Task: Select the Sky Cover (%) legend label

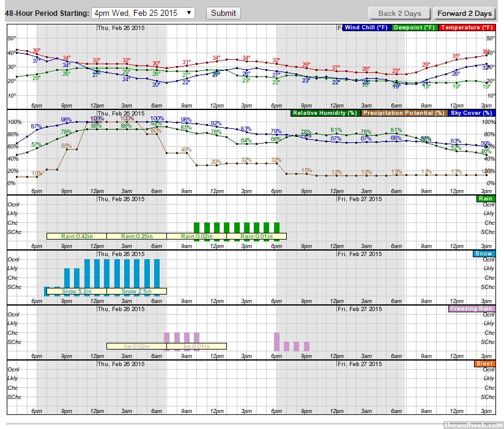Action: click(471, 113)
